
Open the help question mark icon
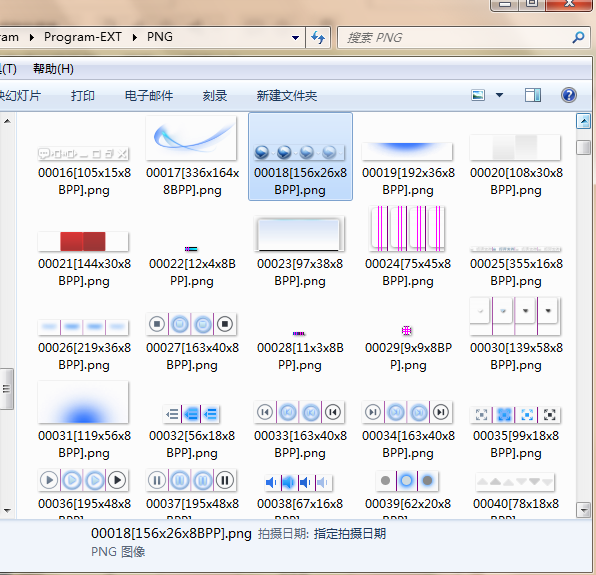(x=569, y=95)
